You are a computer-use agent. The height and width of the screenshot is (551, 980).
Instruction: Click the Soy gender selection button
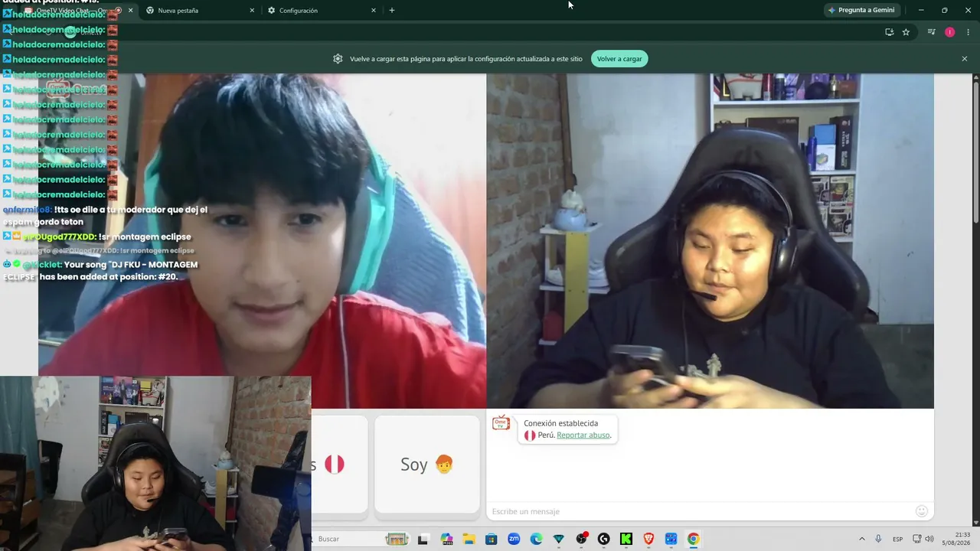pyautogui.click(x=427, y=464)
